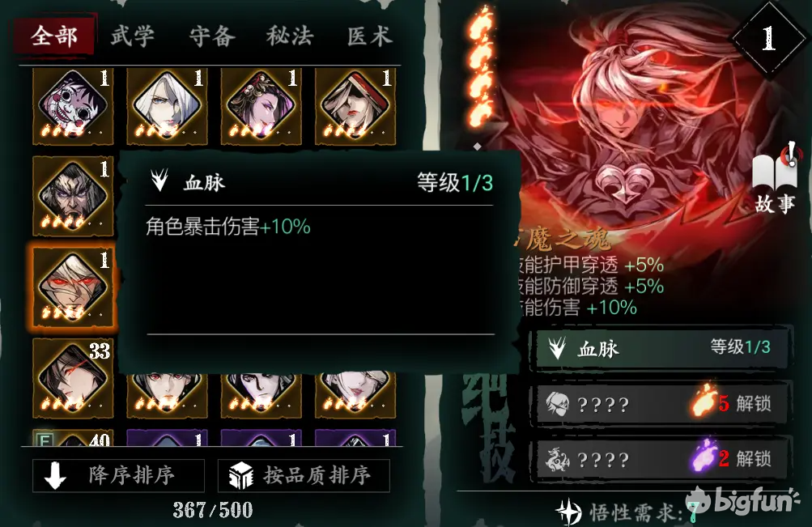812x527 pixels.
Task: Select the bearded old man portrait
Action: [x=73, y=196]
